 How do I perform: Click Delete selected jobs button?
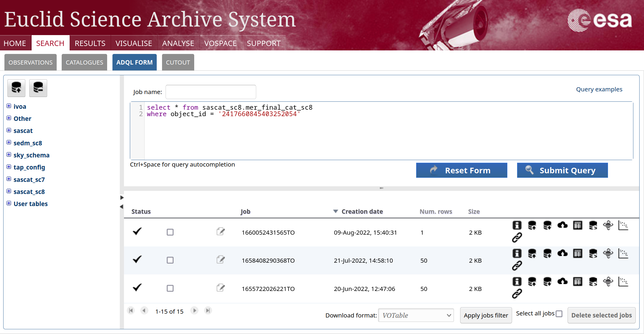601,315
